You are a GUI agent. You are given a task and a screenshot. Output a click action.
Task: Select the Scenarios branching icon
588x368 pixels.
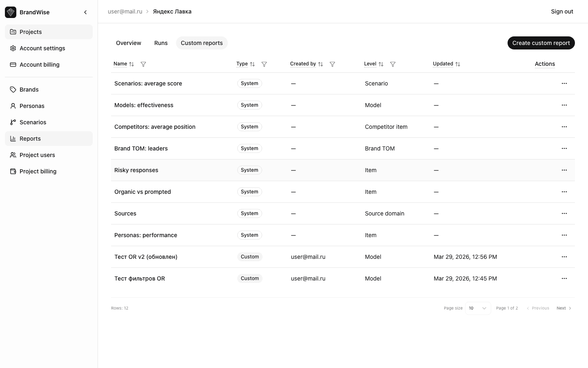[13, 122]
